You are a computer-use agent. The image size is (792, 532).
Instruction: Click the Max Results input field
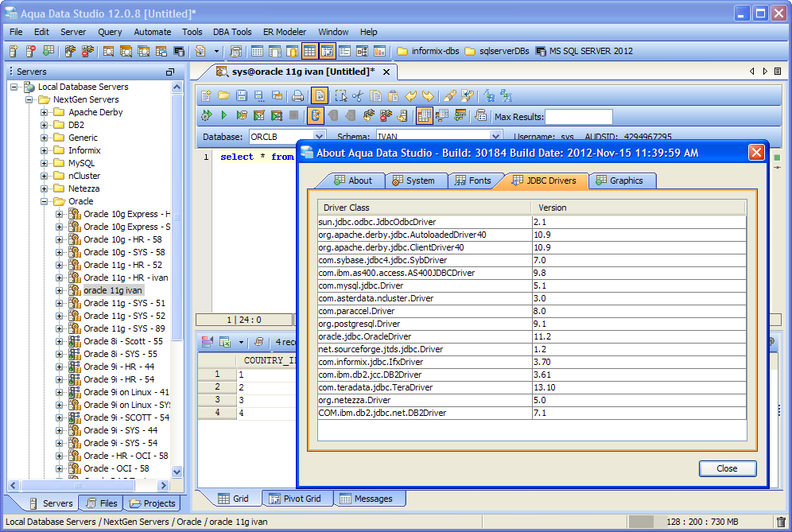tap(578, 117)
